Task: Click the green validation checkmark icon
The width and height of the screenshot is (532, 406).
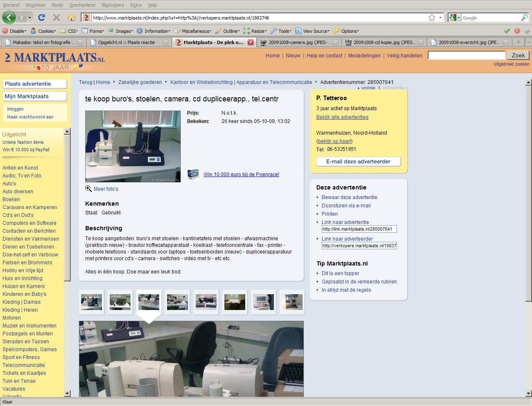Action: 507,31
